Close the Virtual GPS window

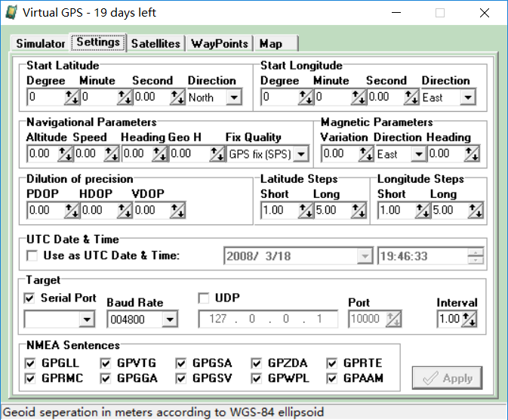click(485, 13)
